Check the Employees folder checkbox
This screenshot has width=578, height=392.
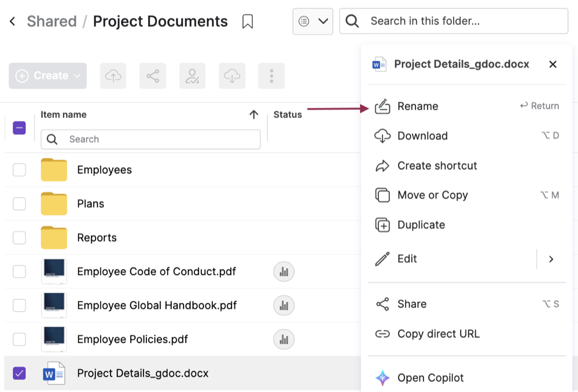coord(20,170)
